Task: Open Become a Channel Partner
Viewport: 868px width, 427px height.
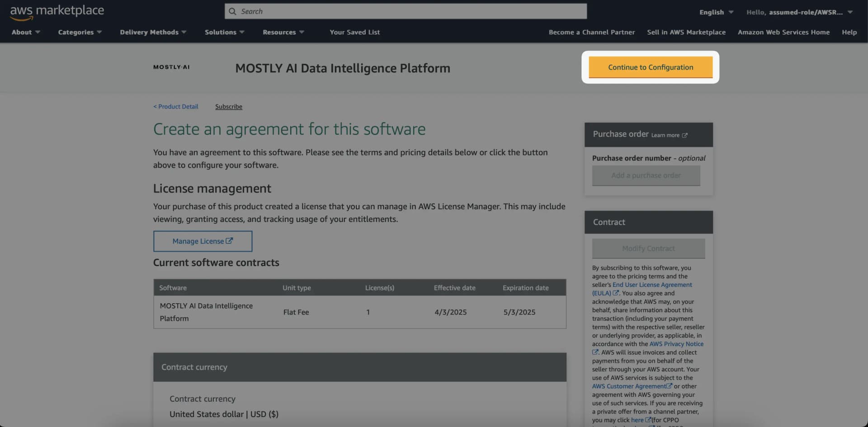Action: pos(592,32)
